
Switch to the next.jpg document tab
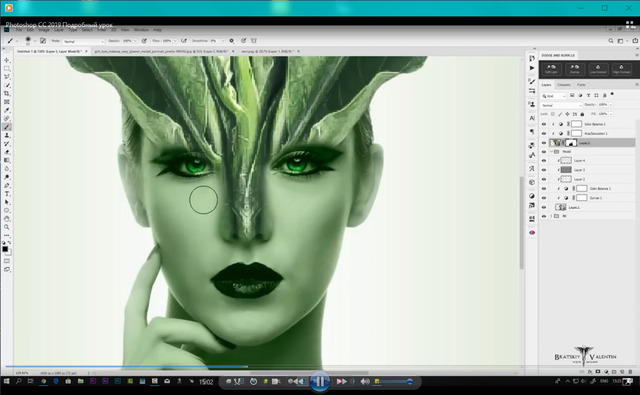(x=267, y=51)
